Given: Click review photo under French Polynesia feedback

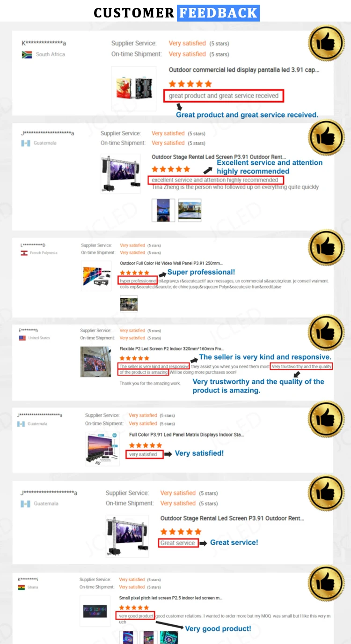Looking at the screenshot, I should click(x=129, y=304).
